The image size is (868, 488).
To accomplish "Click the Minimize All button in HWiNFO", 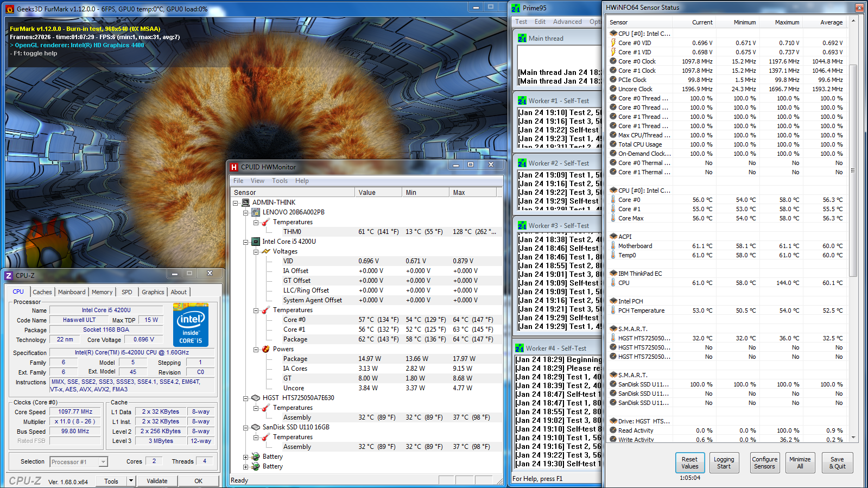I will pos(800,462).
